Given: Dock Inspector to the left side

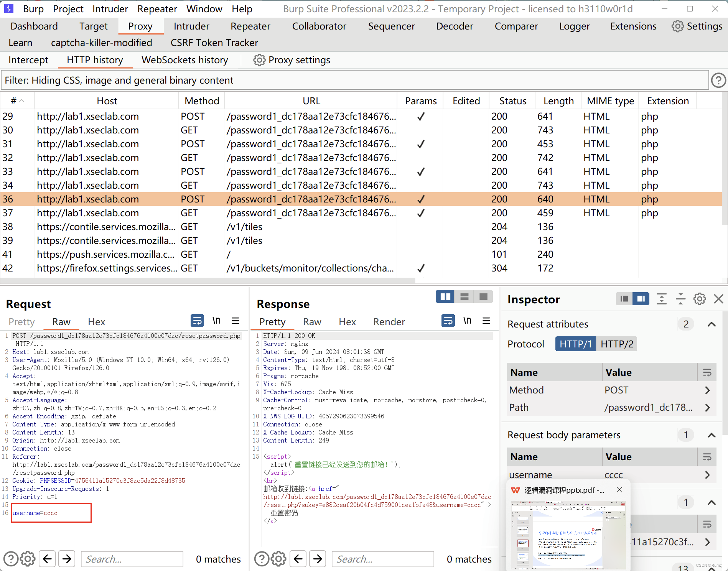Looking at the screenshot, I should (x=624, y=299).
